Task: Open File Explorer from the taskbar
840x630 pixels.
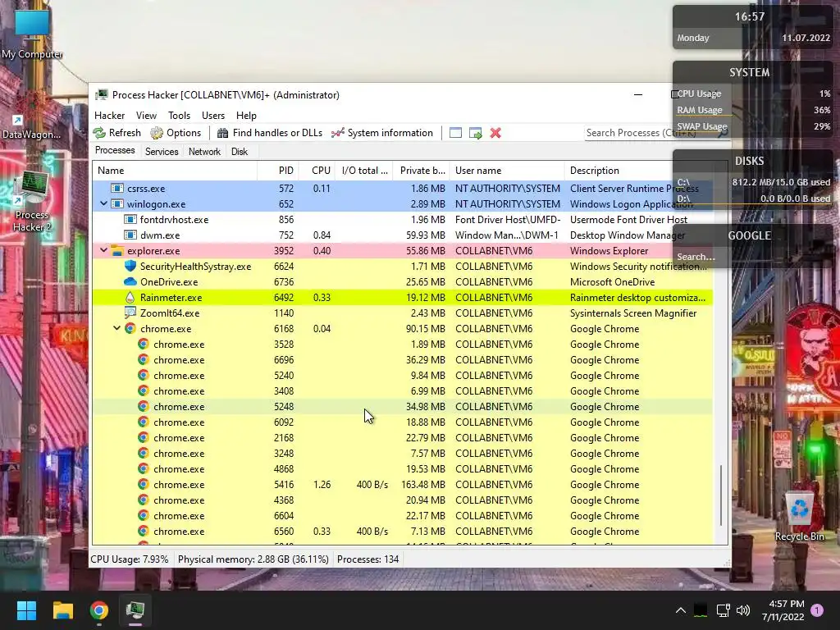Action: [x=62, y=610]
